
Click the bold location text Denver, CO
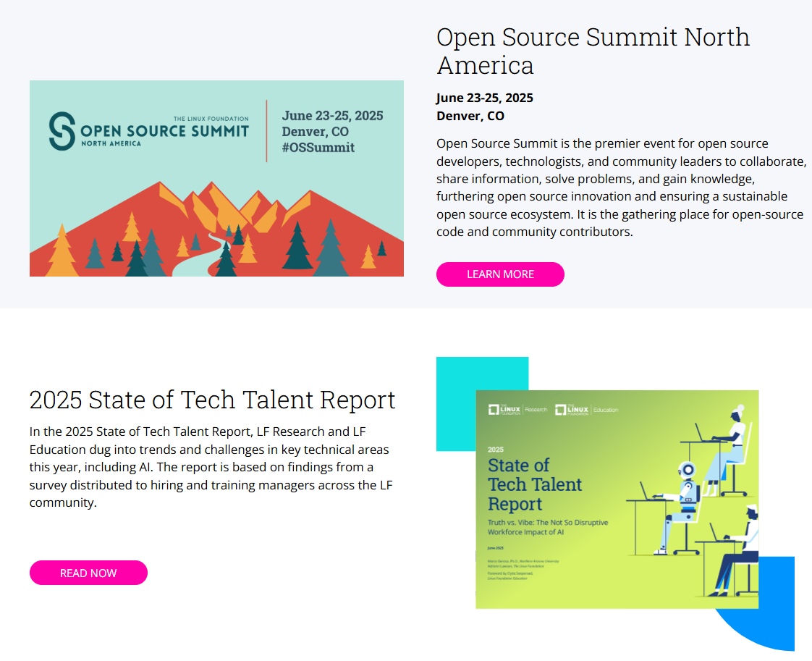pos(470,116)
